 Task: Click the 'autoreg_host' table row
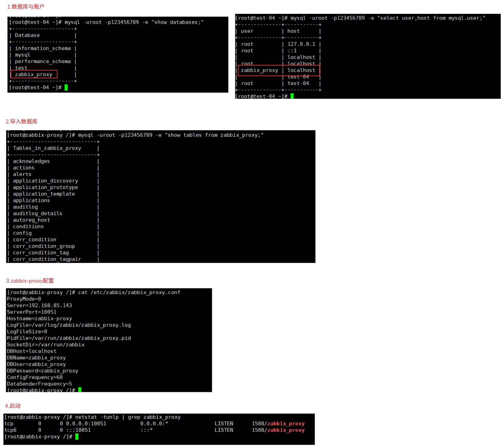pos(32,220)
